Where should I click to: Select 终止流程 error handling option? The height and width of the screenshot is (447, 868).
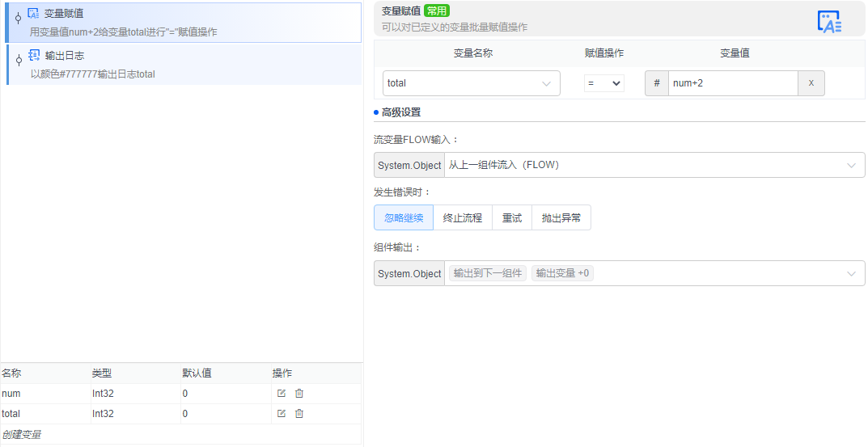pos(463,217)
